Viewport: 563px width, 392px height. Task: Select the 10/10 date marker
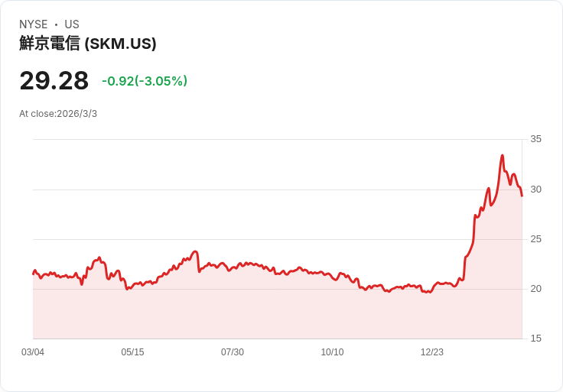pyautogui.click(x=332, y=352)
